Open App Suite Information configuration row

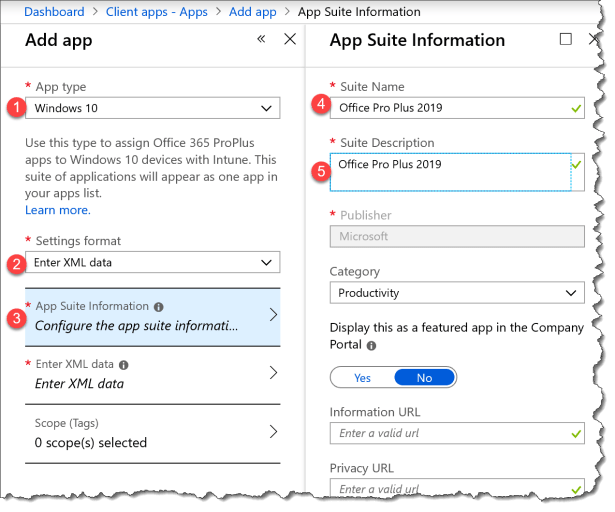click(153, 317)
